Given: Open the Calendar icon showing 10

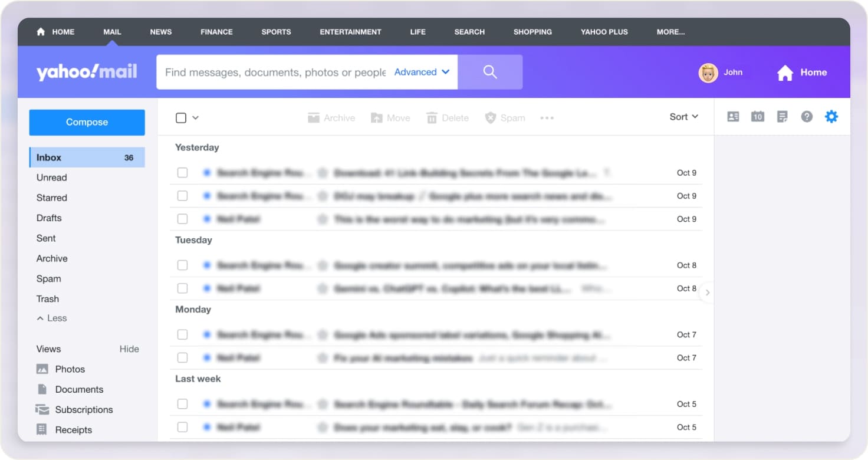Looking at the screenshot, I should point(758,116).
